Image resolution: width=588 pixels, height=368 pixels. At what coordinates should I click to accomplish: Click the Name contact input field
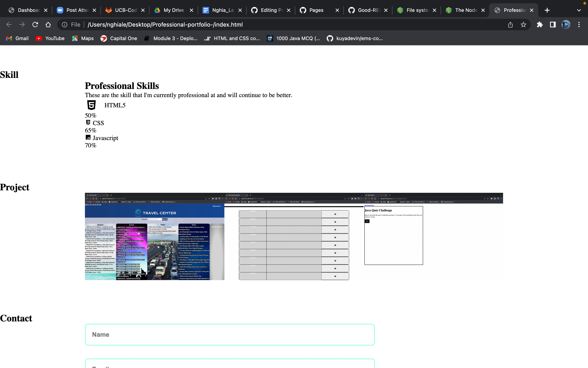230,334
